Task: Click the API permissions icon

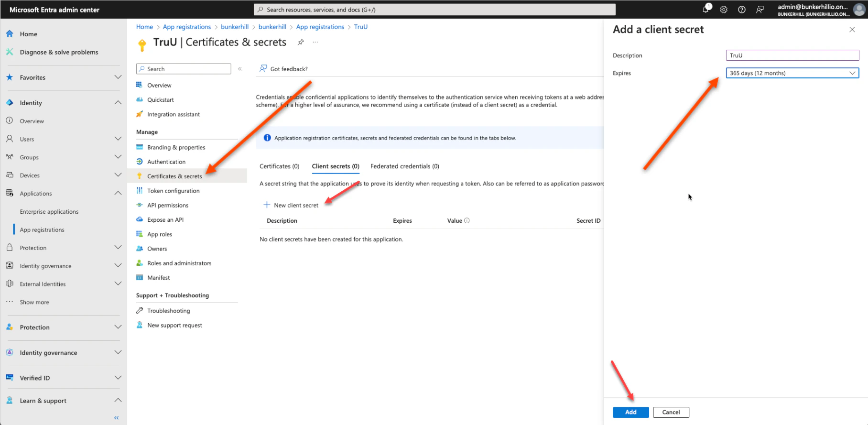Action: [140, 205]
